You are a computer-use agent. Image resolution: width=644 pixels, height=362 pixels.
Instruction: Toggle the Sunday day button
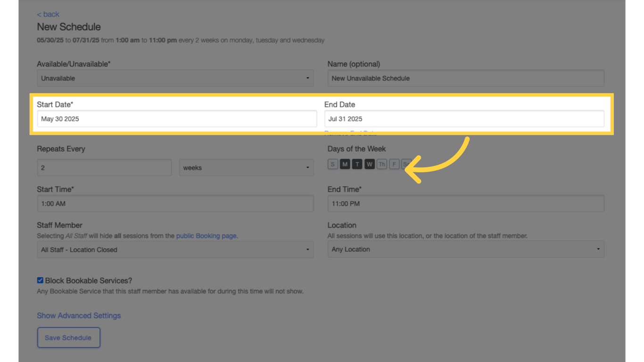click(333, 164)
